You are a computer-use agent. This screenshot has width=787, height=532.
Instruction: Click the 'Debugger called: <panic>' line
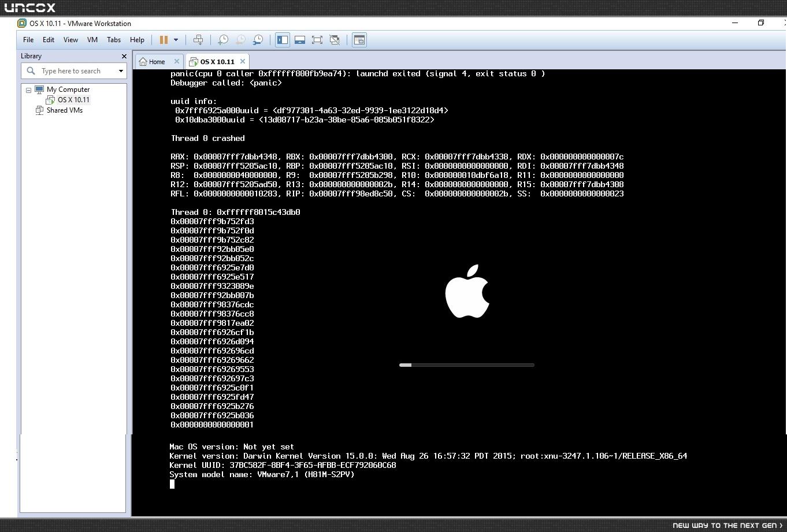(x=226, y=83)
